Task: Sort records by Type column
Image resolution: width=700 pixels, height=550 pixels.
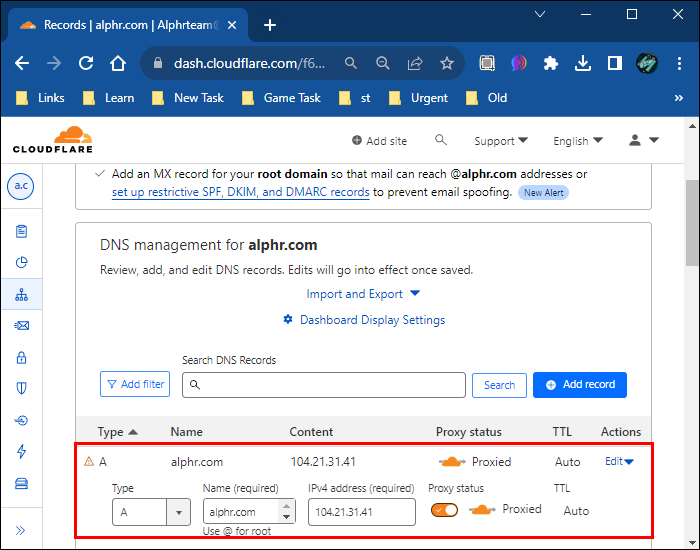Action: click(x=117, y=432)
